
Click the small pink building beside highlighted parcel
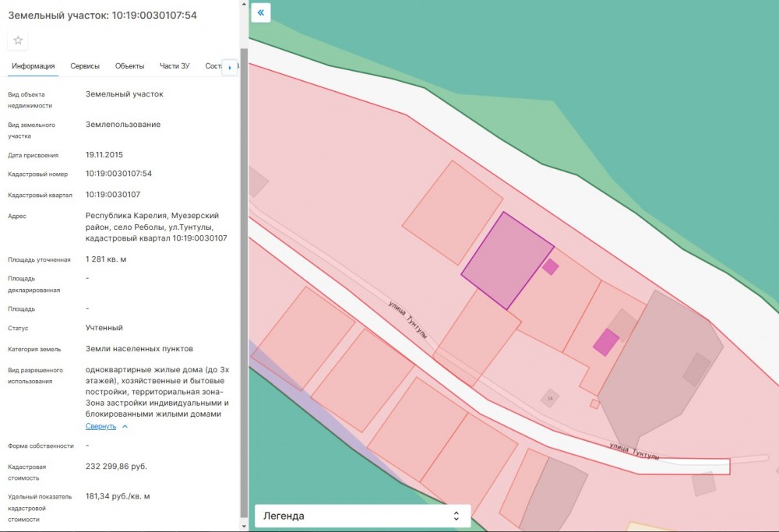coord(551,267)
